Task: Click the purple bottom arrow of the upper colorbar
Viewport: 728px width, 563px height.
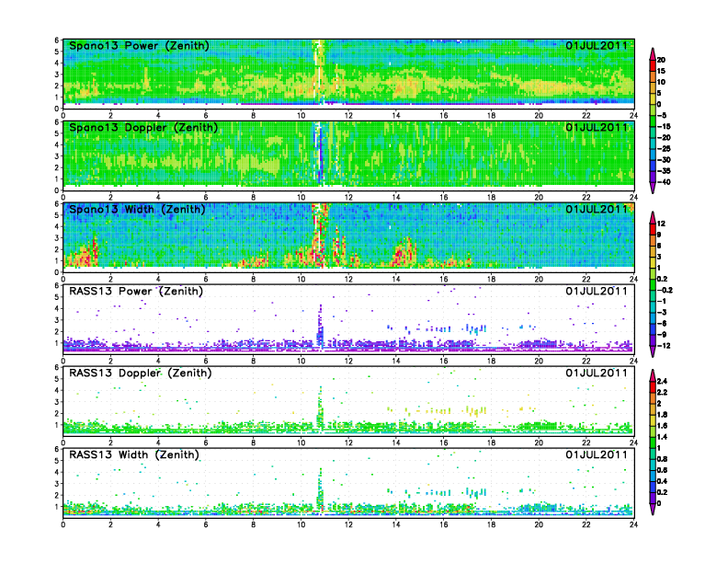Action: pos(652,189)
